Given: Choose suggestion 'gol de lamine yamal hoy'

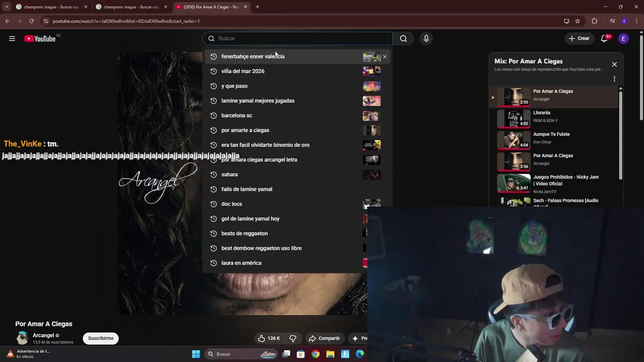Looking at the screenshot, I should pyautogui.click(x=286, y=219).
